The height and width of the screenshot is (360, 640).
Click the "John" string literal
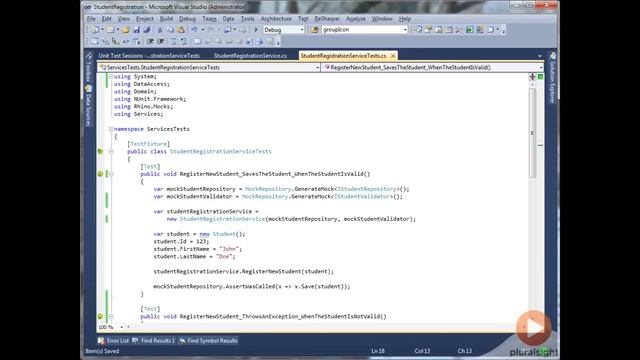click(230, 249)
